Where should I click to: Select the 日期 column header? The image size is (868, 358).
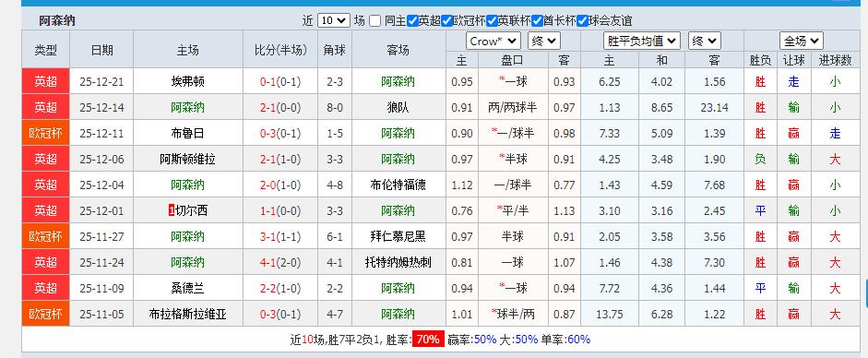101,50
